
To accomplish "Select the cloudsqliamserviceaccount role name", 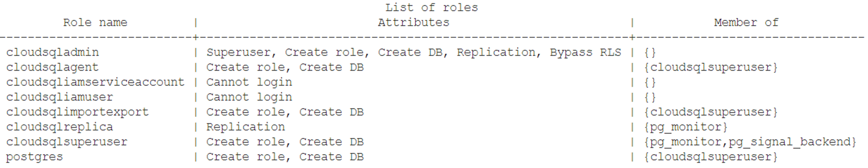I will click(95, 82).
